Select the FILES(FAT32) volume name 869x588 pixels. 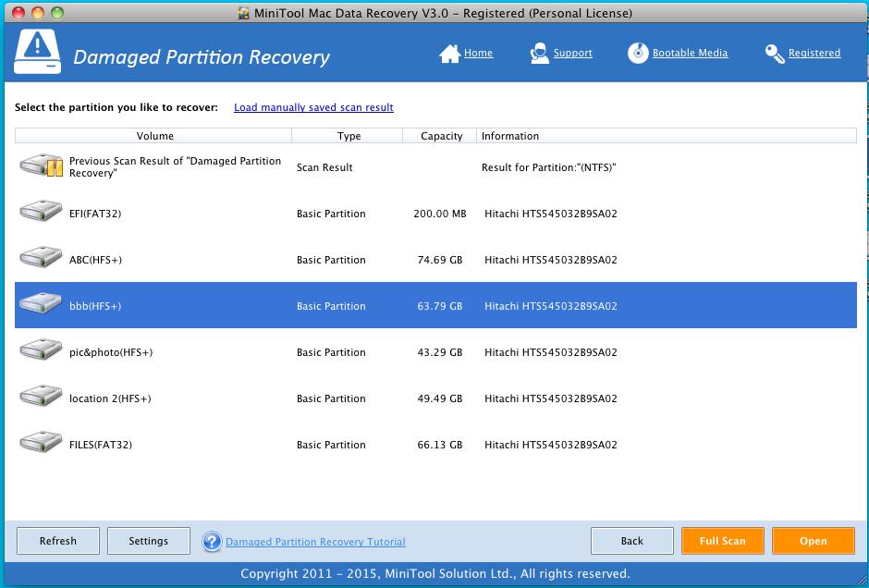tap(101, 445)
